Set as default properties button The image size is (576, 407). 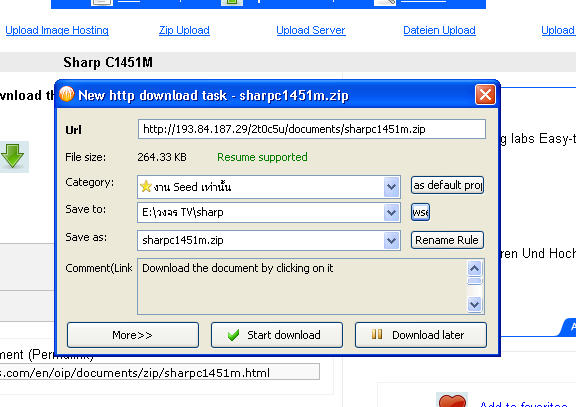click(447, 185)
